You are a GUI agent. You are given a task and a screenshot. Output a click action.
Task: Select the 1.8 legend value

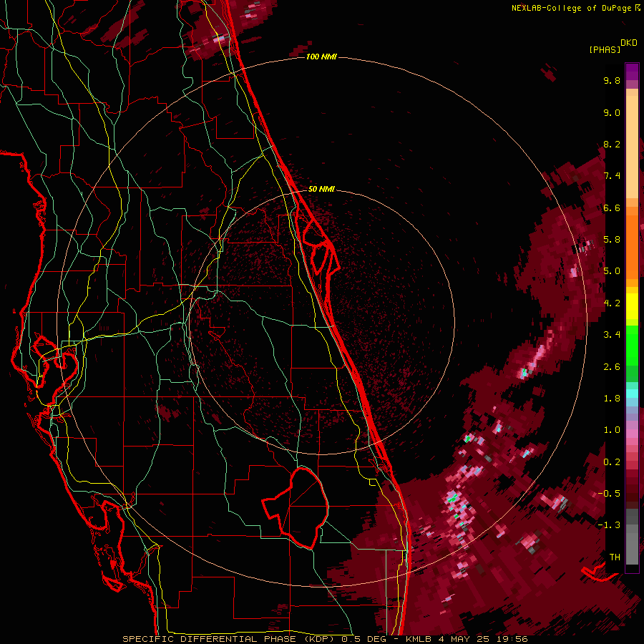(612, 399)
